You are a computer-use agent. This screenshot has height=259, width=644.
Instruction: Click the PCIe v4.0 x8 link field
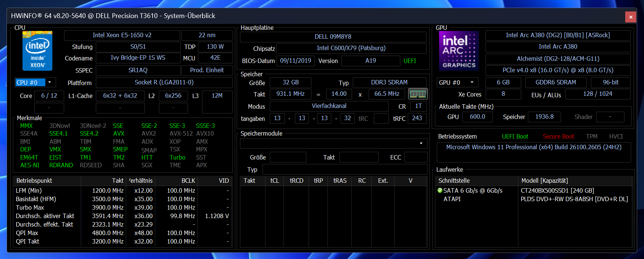coord(558,70)
